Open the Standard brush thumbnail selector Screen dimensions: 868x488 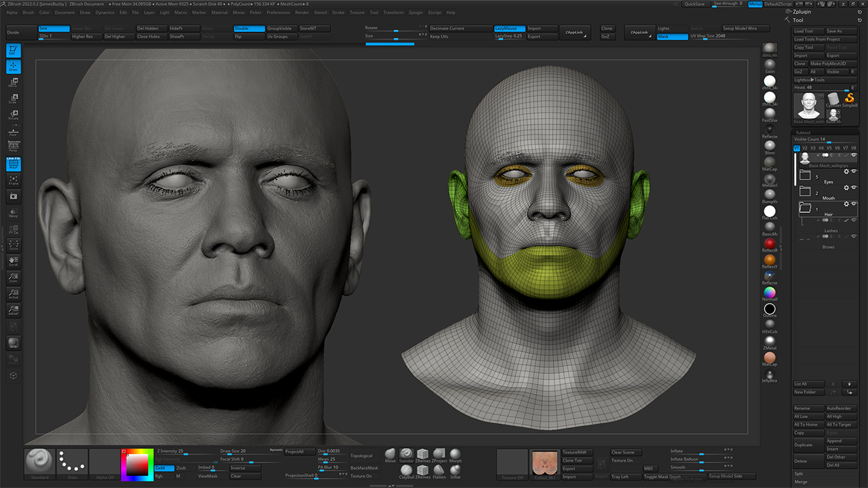pos(39,463)
